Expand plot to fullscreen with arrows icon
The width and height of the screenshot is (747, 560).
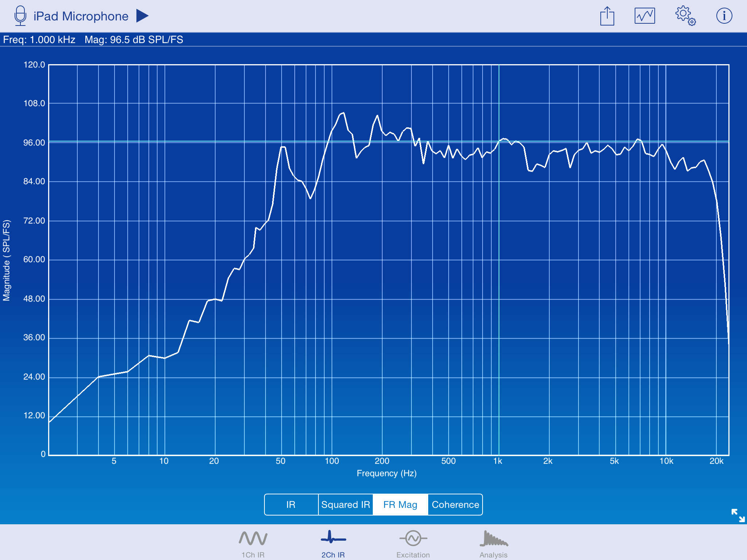[738, 515]
